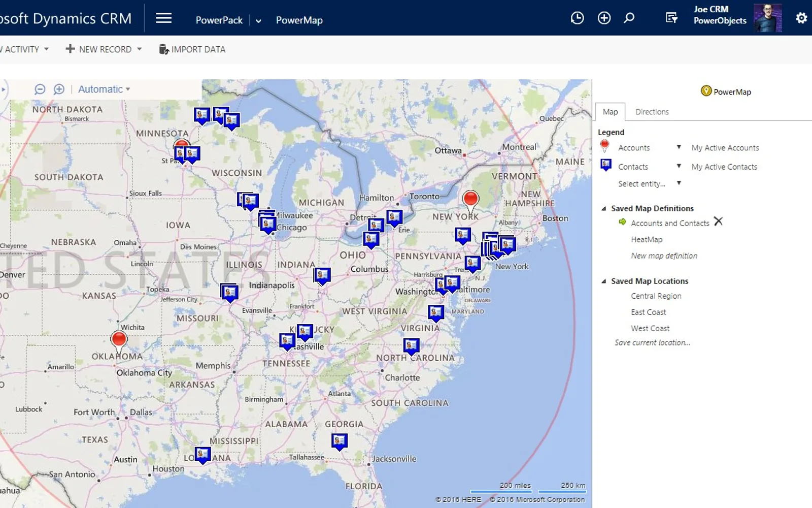Collapse the Saved Map Definitions section
This screenshot has height=508, width=812.
coord(603,209)
